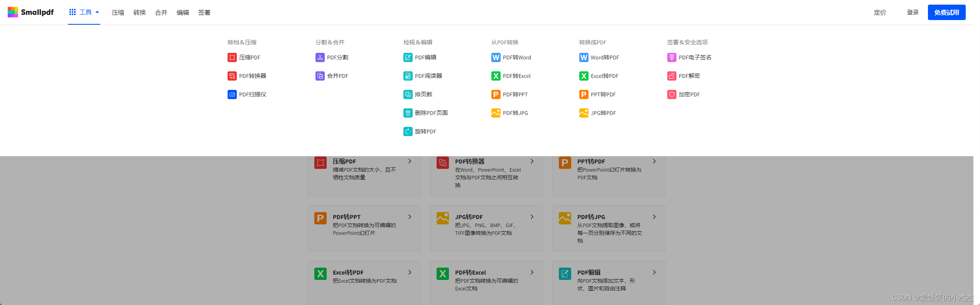Screen dimensions: 980x305
Task: Click the PDF转JPG yellow image icon in menu
Action: tap(496, 113)
